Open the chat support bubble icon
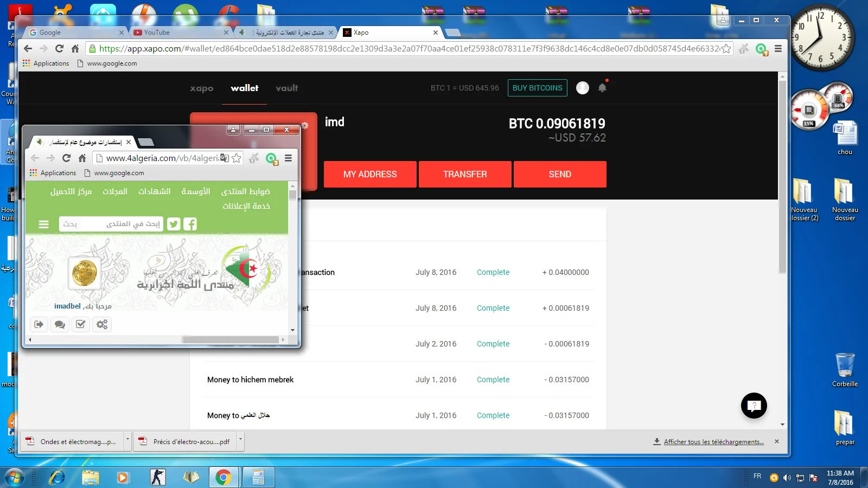The height and width of the screenshot is (488, 868). tap(754, 406)
